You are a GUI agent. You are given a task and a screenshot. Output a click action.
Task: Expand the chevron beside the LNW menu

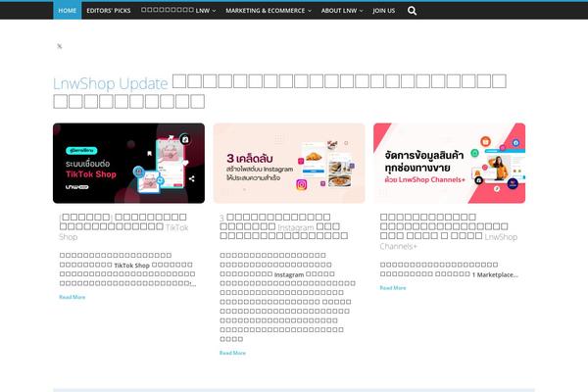[x=214, y=11]
